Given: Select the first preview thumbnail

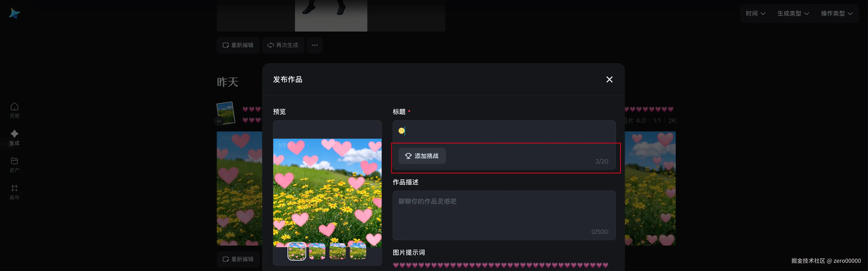Looking at the screenshot, I should click(297, 251).
